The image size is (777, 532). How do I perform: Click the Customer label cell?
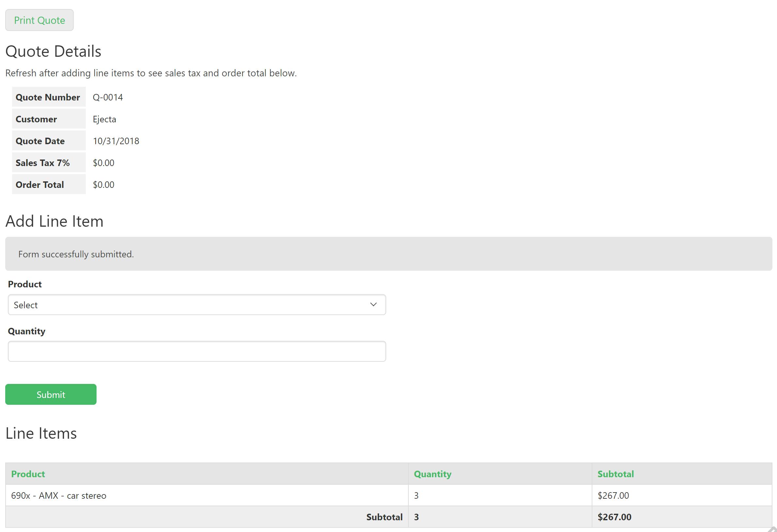(49, 119)
